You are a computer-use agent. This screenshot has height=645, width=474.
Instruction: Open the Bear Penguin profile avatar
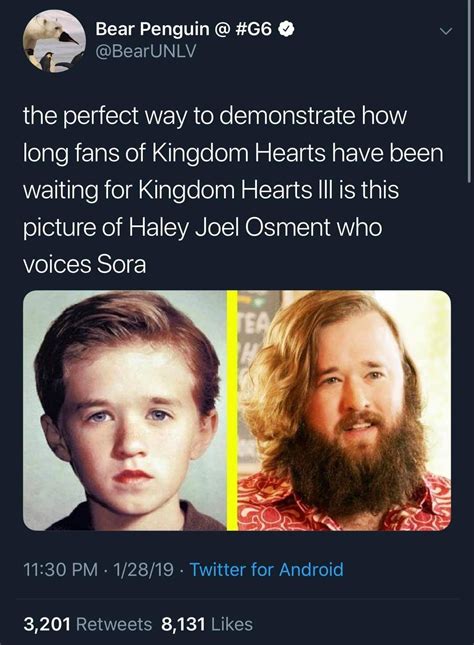54,41
